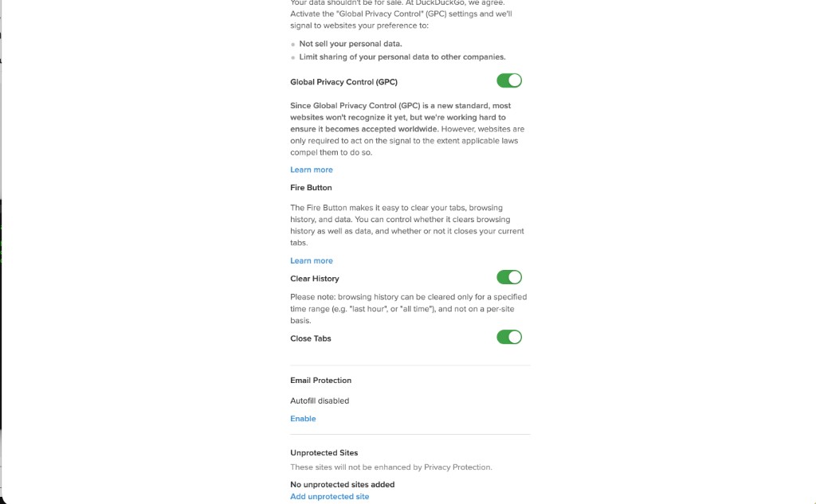Click the Close Tabs label text

click(311, 338)
